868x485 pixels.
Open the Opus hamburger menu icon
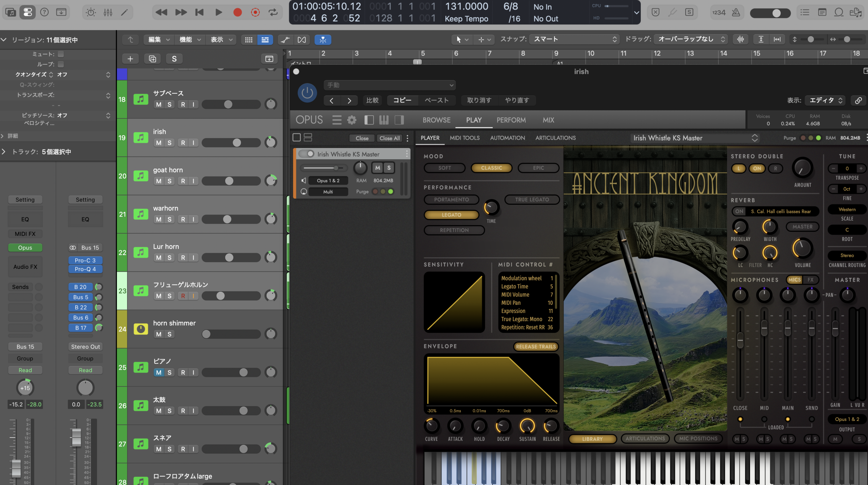tap(337, 120)
